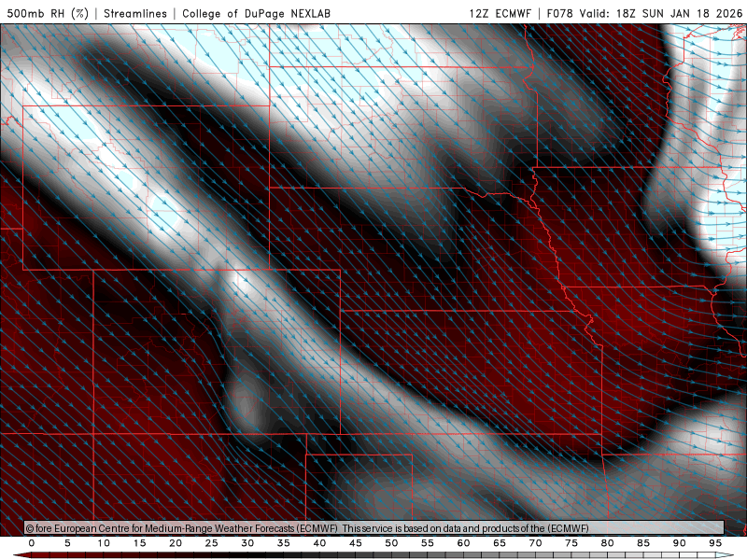Pick the "80" colorbar label

[607, 543]
